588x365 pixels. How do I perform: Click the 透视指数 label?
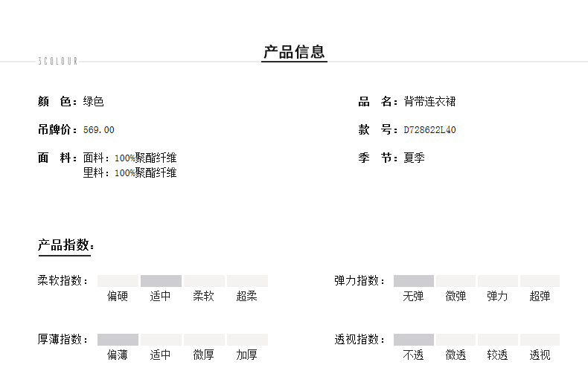pyautogui.click(x=359, y=339)
